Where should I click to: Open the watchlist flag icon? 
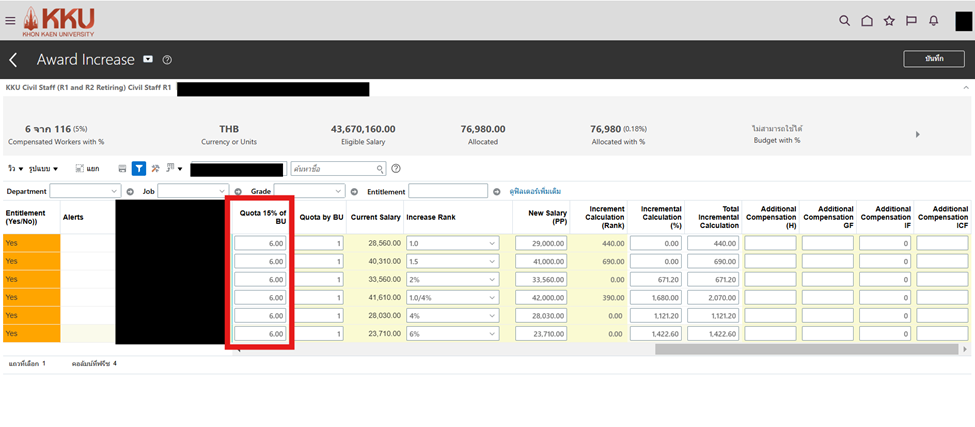(x=911, y=20)
